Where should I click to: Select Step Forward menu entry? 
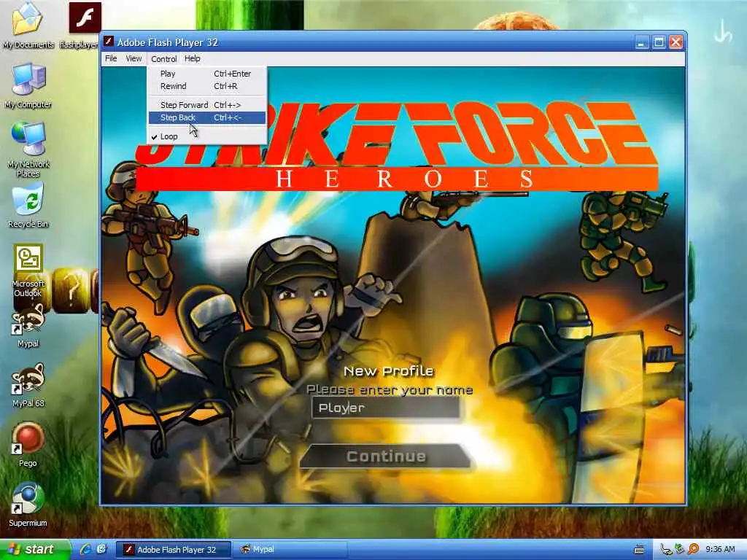pos(206,105)
